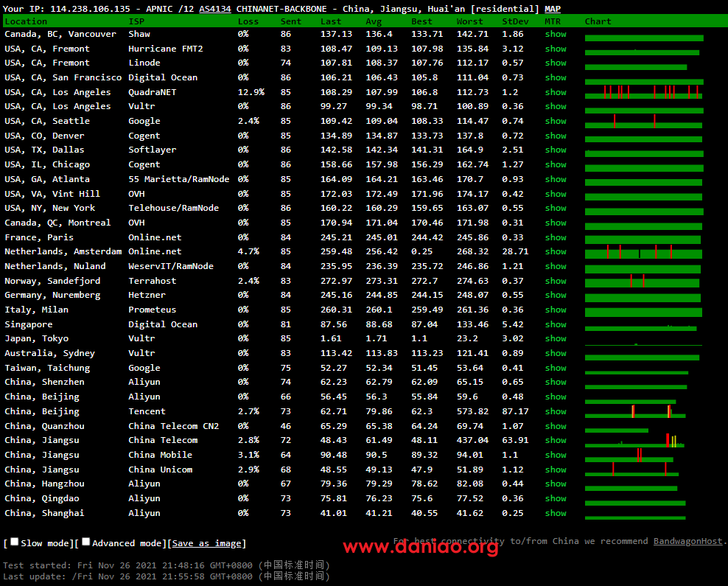Show MTR for Qingdao Aliyun row

tap(556, 499)
